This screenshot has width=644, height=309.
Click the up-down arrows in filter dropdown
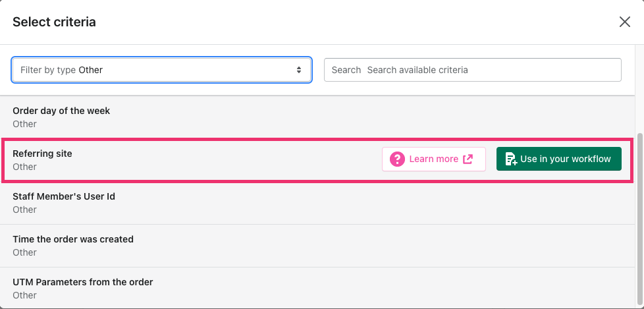coord(299,70)
